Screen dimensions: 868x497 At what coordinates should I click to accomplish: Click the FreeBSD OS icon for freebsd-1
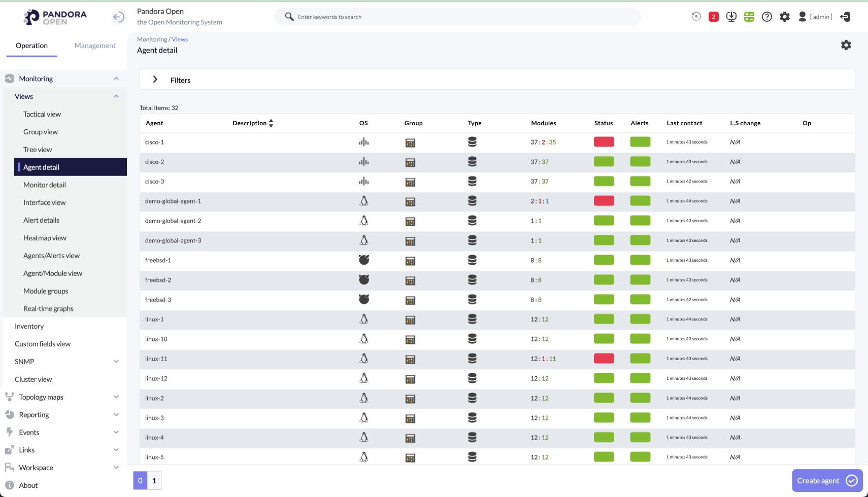pyautogui.click(x=363, y=260)
